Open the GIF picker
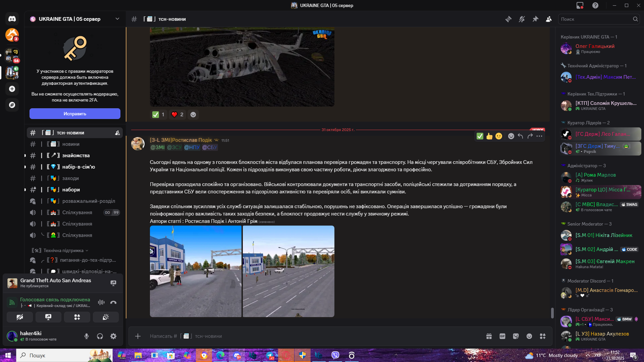 click(x=502, y=336)
